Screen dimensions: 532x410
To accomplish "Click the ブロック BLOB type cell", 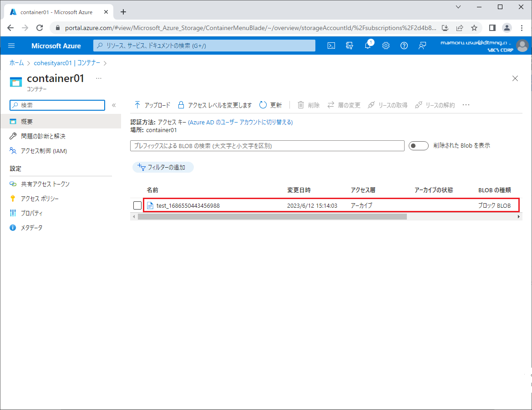I will tap(494, 205).
